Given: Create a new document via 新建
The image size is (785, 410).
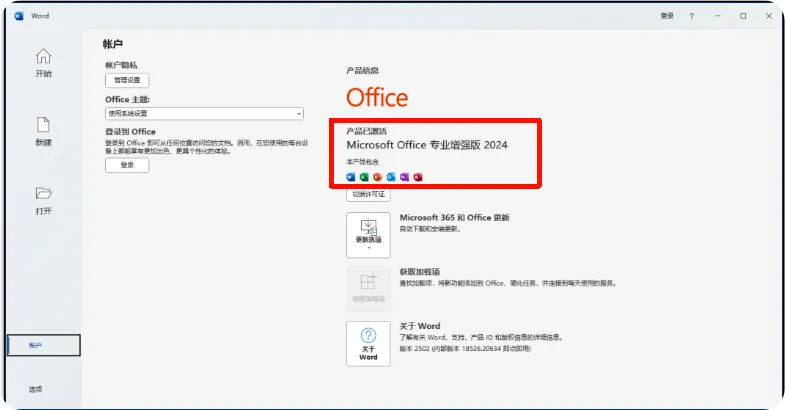Looking at the screenshot, I should point(44,131).
